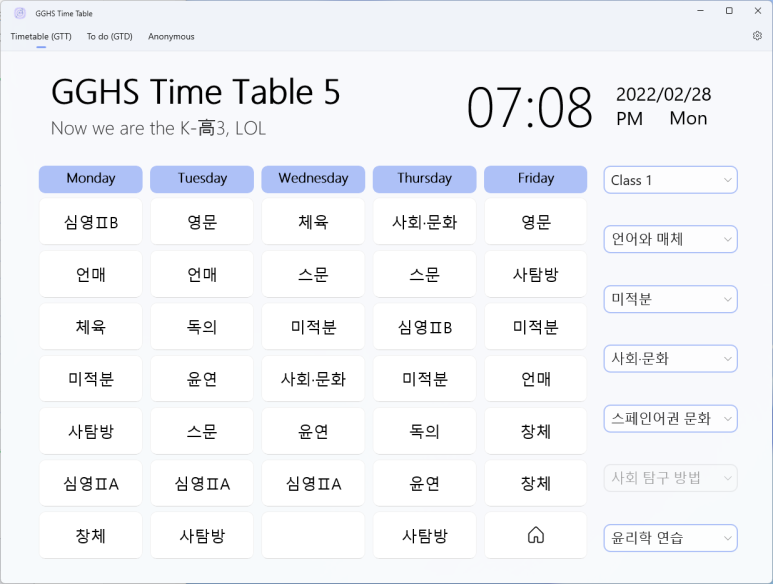Click Thursday's 심영ⅡB cell

click(x=424, y=326)
